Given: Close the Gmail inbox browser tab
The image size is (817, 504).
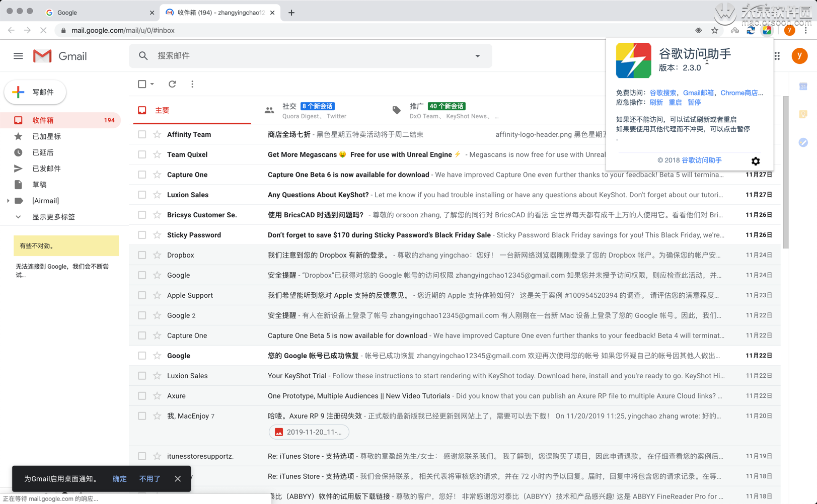Looking at the screenshot, I should pyautogui.click(x=272, y=13).
